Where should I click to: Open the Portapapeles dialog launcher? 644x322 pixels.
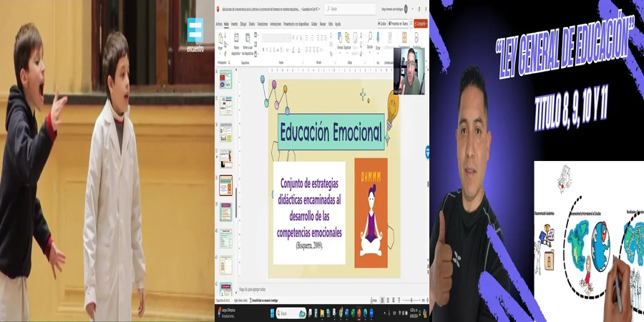tap(229, 62)
